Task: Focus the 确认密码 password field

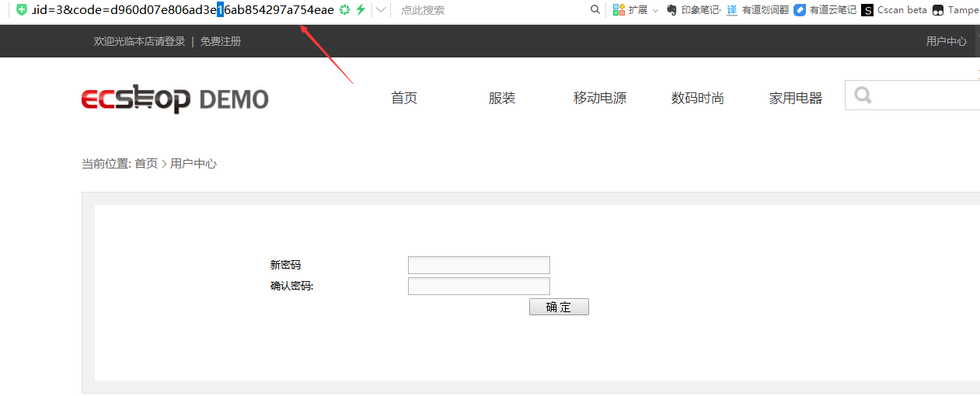Action: (x=479, y=286)
